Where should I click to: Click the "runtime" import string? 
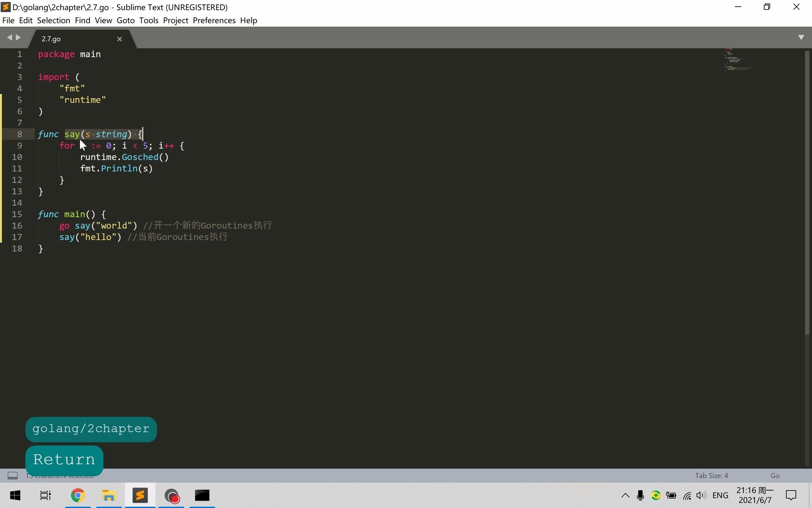82,100
